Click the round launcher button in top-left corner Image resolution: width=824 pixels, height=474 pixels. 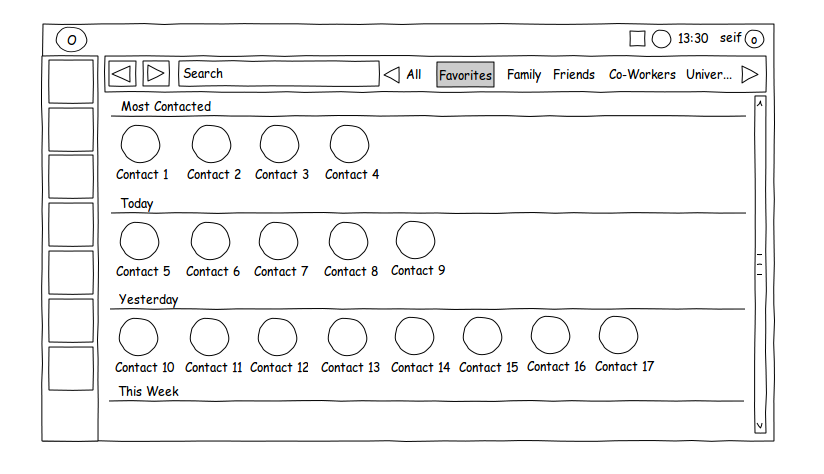71,40
